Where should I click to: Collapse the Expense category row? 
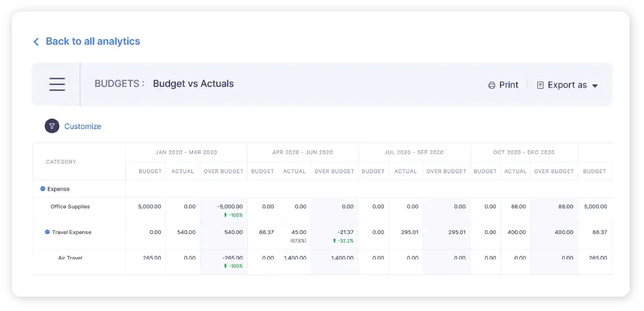(x=43, y=189)
